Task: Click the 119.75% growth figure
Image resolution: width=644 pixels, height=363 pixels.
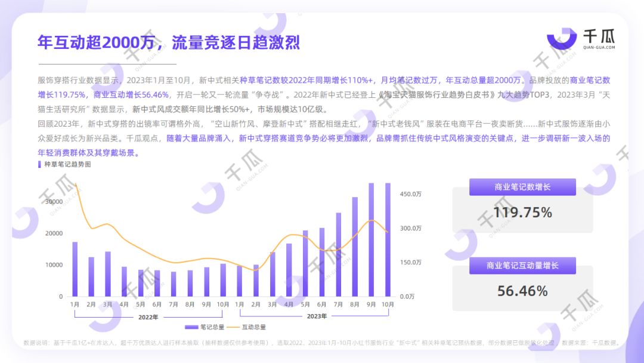Action: pos(522,213)
